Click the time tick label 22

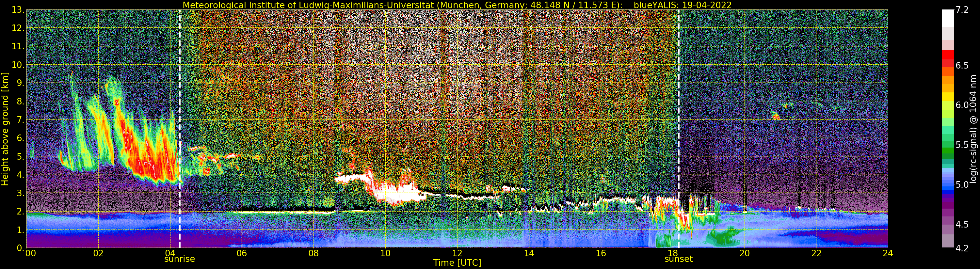[816, 253]
